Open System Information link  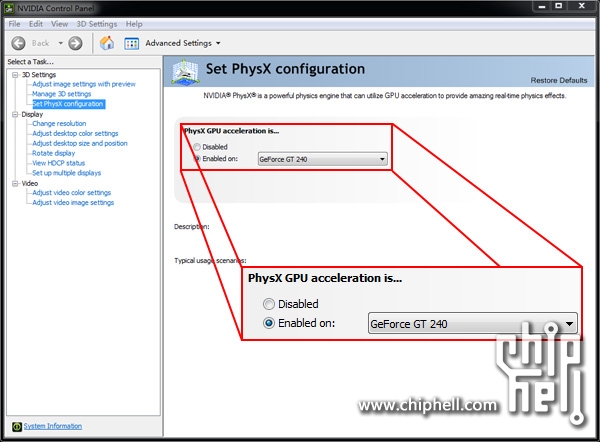pyautogui.click(x=53, y=426)
